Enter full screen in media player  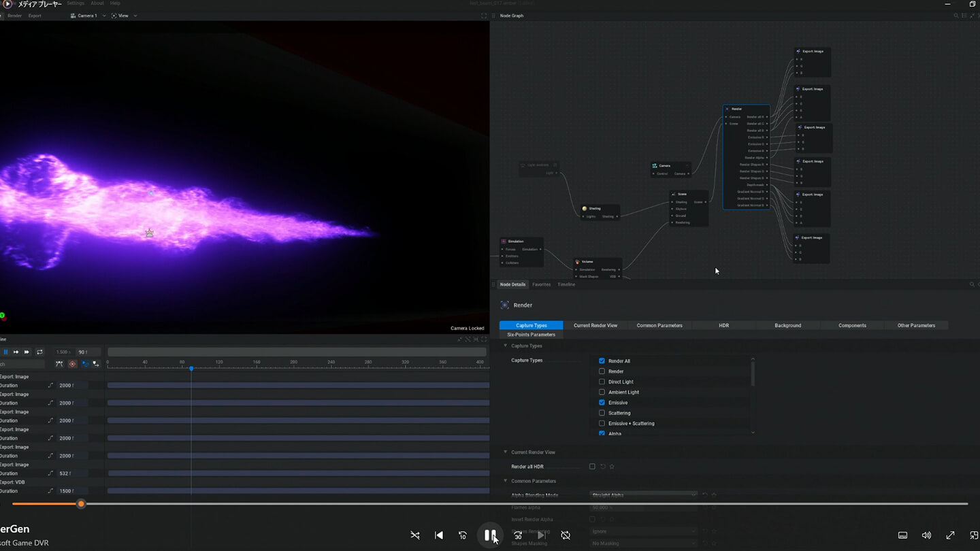click(x=950, y=535)
